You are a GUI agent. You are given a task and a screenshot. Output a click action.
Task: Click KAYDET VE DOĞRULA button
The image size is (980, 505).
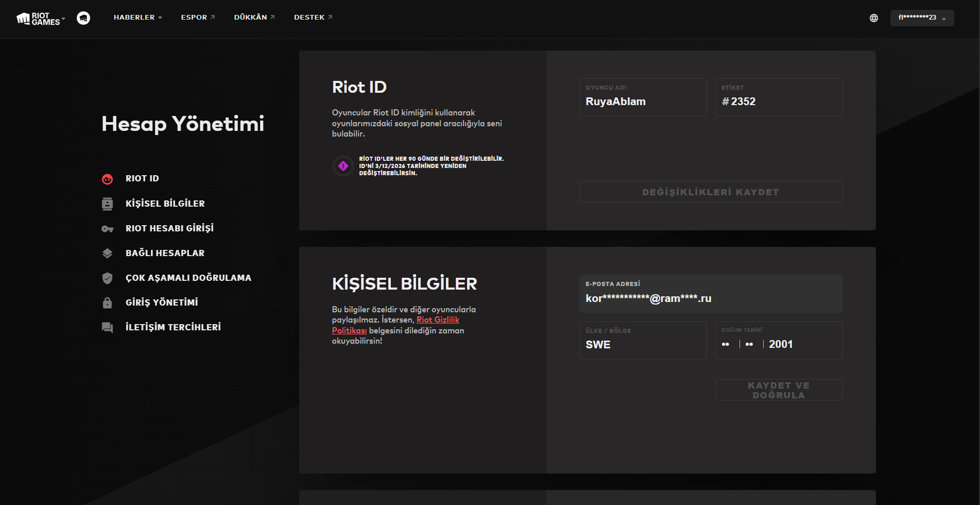point(779,390)
